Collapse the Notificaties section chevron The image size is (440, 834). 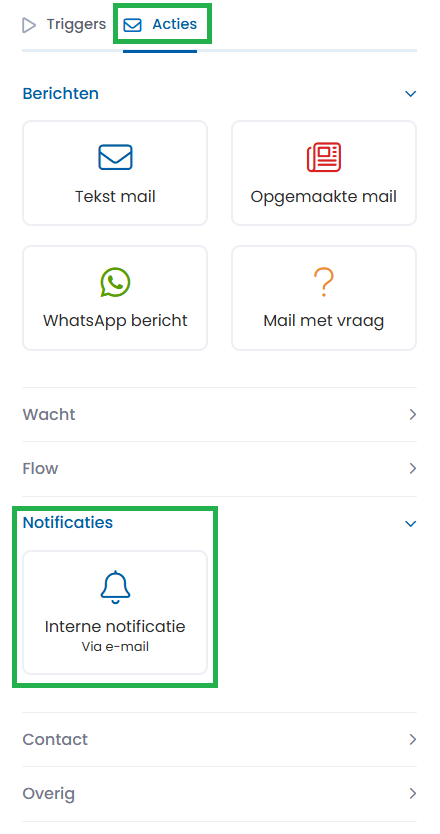410,524
